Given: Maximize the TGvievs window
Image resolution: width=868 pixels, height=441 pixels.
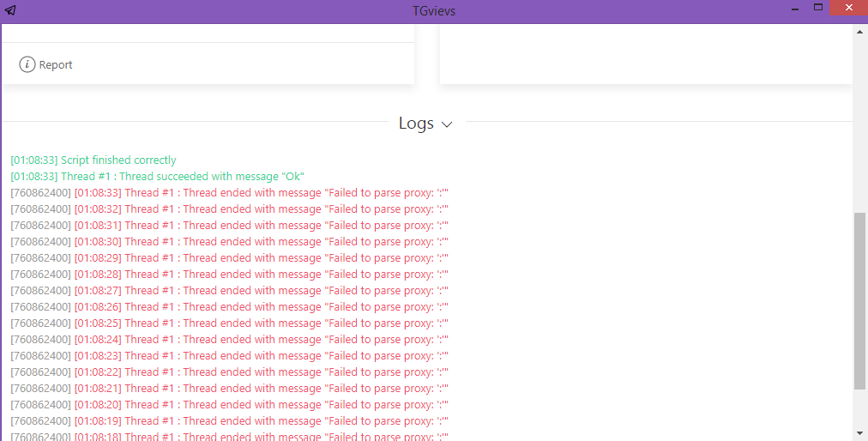Looking at the screenshot, I should [x=818, y=8].
